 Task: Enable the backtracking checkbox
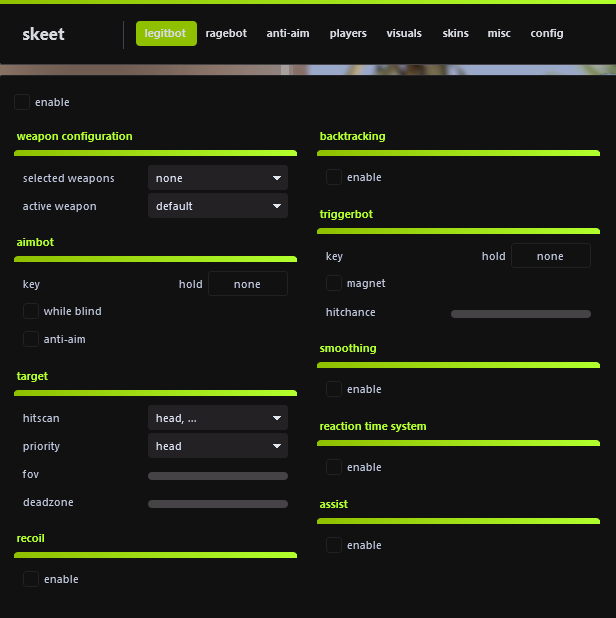(334, 177)
